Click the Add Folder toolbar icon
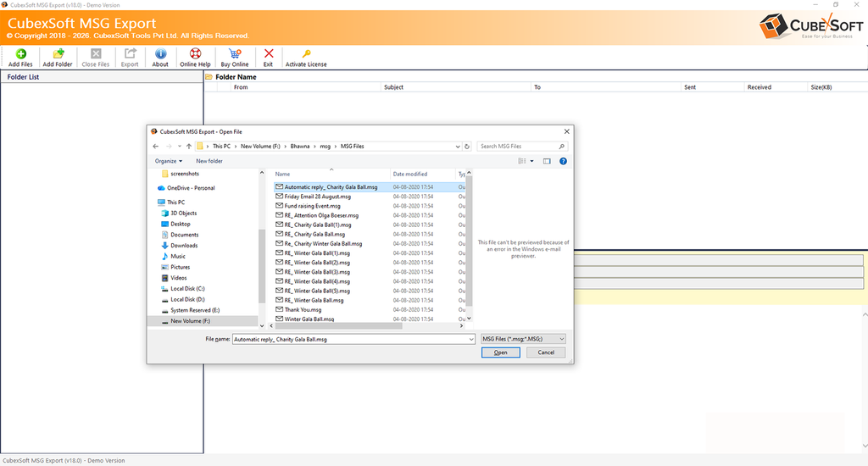Screen dimensions: 868x466 tap(58, 53)
